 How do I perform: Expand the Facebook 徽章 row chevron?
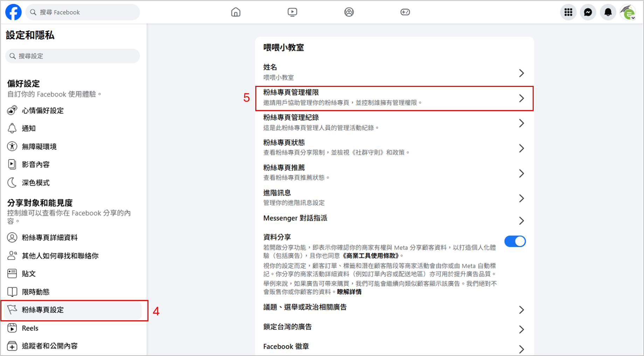pyautogui.click(x=521, y=349)
